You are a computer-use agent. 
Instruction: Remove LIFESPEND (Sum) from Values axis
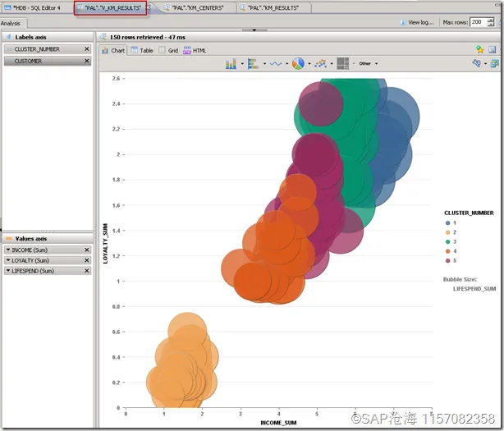[x=86, y=271]
